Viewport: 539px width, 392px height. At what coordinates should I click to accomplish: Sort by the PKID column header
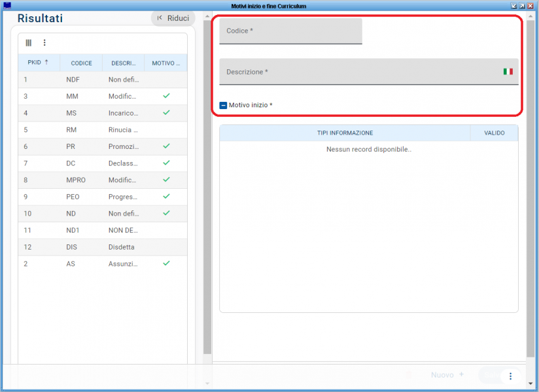pyautogui.click(x=39, y=63)
